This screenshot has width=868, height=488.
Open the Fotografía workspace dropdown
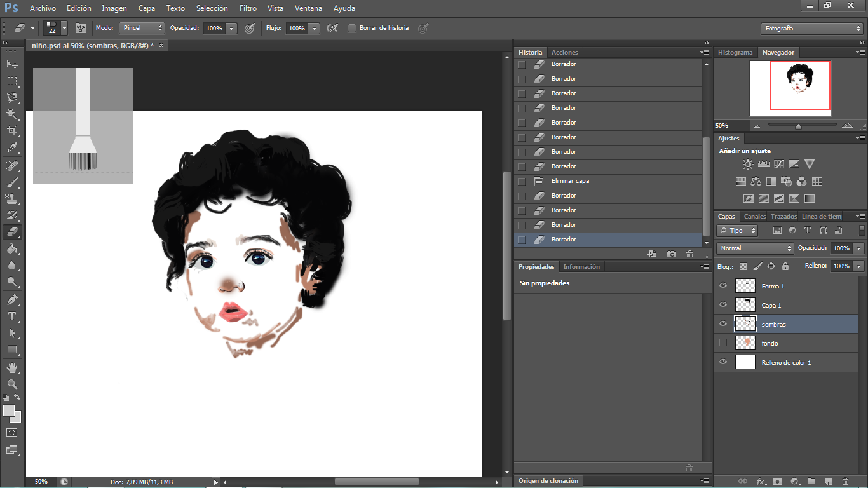click(811, 28)
